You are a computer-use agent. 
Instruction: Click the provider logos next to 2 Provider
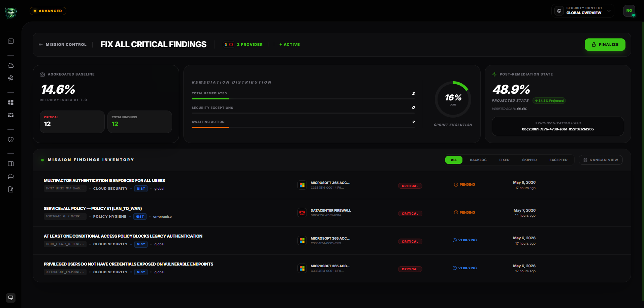[229, 44]
